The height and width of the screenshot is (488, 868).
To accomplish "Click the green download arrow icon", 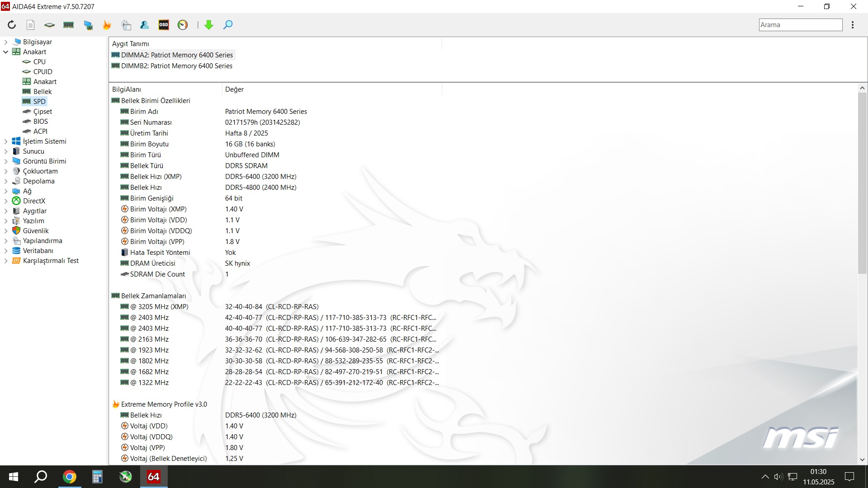I will coord(209,25).
